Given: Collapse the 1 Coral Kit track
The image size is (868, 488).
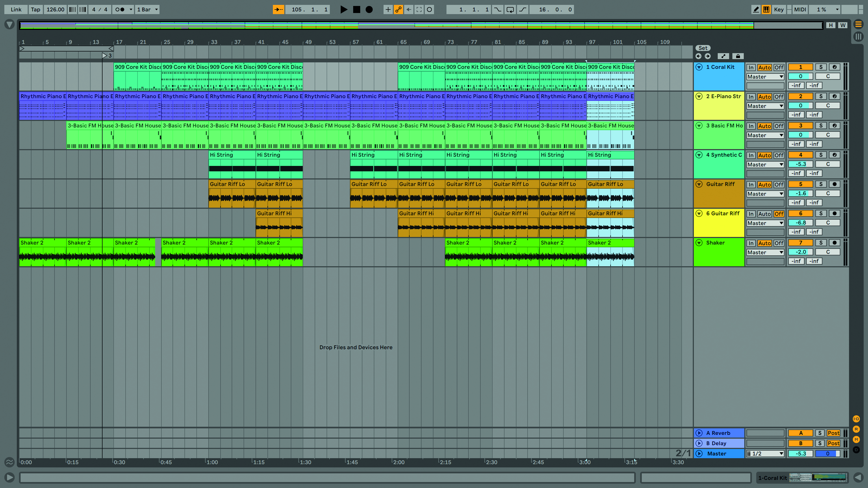Looking at the screenshot, I should click(699, 67).
